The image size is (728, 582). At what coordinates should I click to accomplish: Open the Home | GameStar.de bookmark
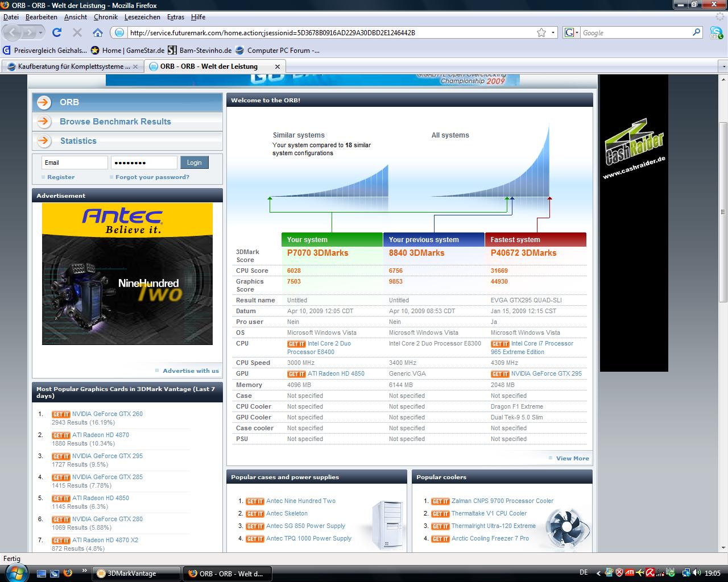(x=128, y=50)
